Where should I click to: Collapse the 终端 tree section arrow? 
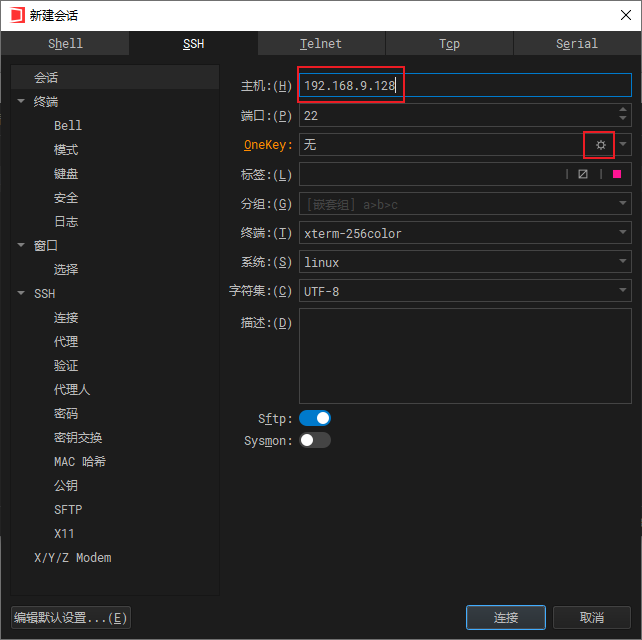pyautogui.click(x=21, y=102)
